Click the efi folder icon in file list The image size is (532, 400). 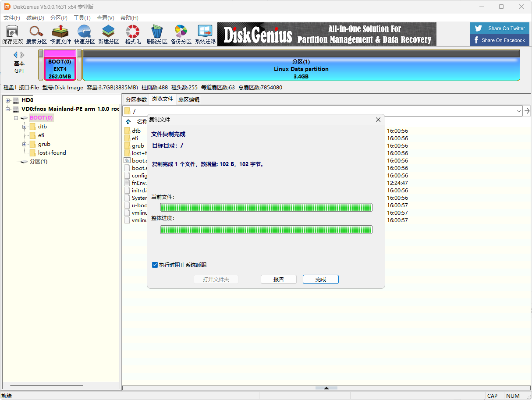[127, 138]
